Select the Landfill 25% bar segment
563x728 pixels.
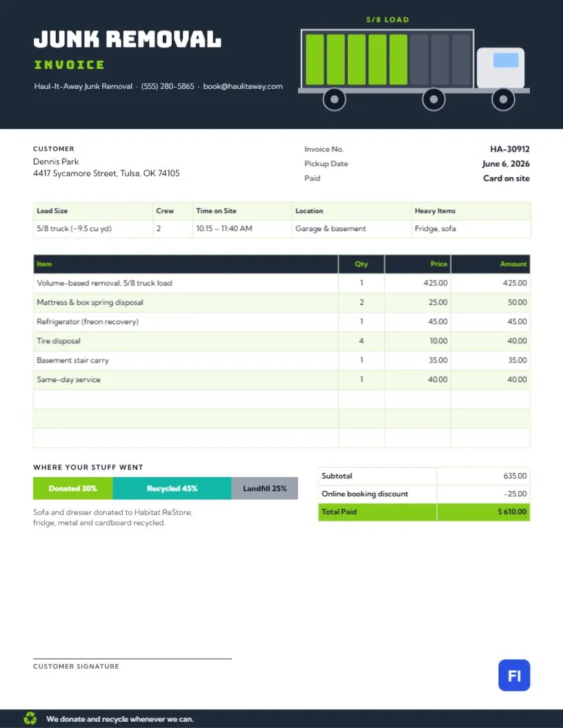pyautogui.click(x=265, y=488)
